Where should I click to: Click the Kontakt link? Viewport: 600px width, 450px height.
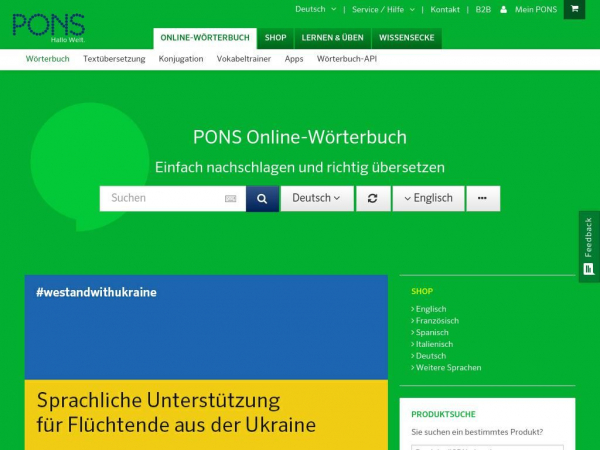tap(445, 10)
